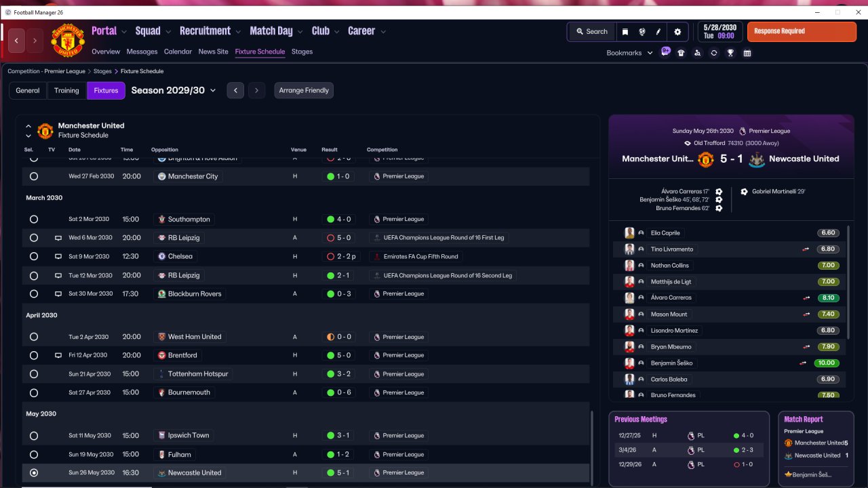
Task: Click the shirt kit bookmark icon
Action: (x=681, y=53)
